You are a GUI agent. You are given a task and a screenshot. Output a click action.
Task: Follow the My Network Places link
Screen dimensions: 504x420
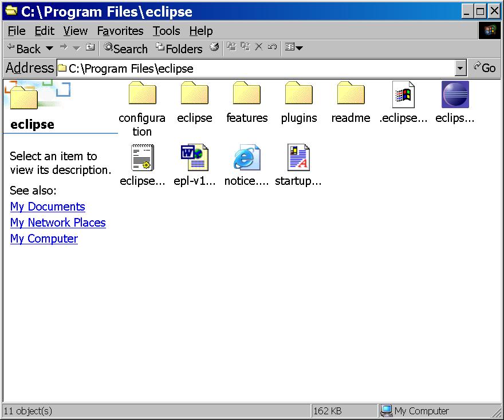point(58,223)
